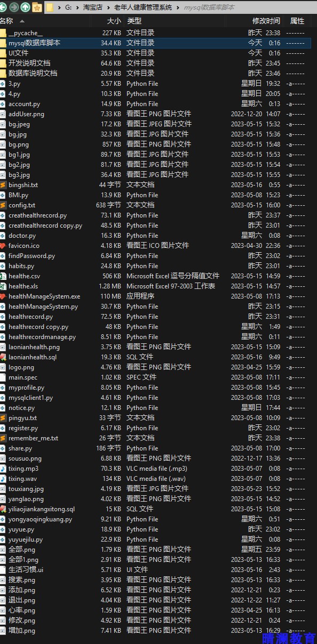317x644 pixels.
Task: Click the G: drive breadcrumb
Action: [68, 7]
